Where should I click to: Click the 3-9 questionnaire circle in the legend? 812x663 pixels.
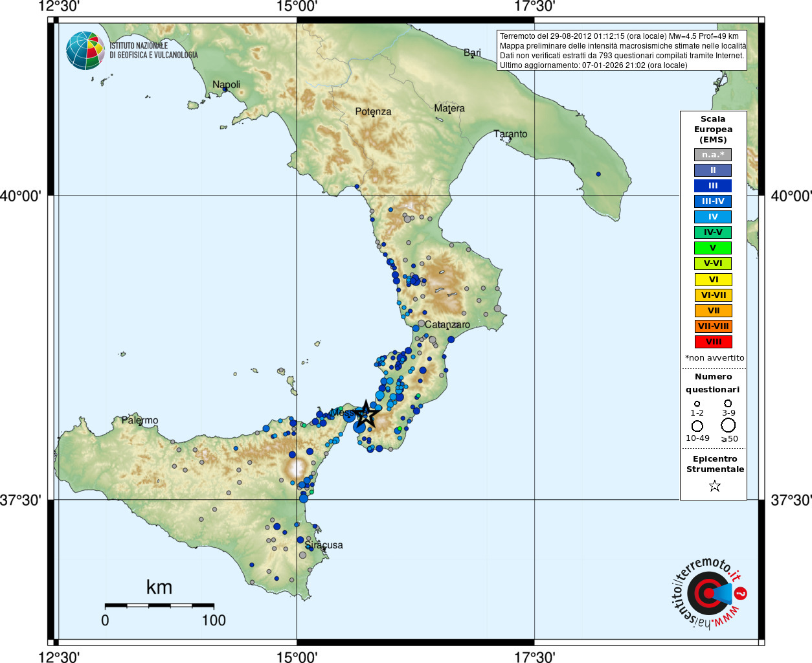coord(728,403)
